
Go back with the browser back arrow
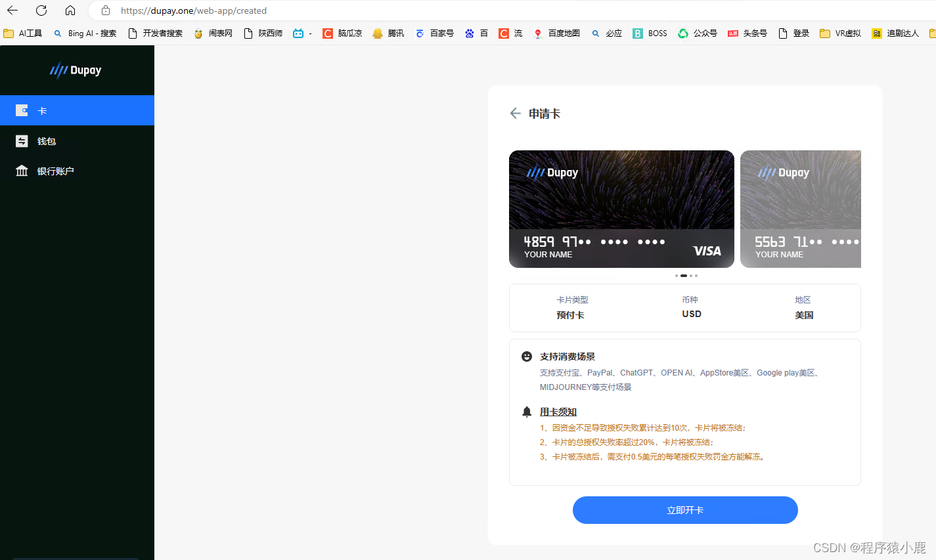pos(12,11)
